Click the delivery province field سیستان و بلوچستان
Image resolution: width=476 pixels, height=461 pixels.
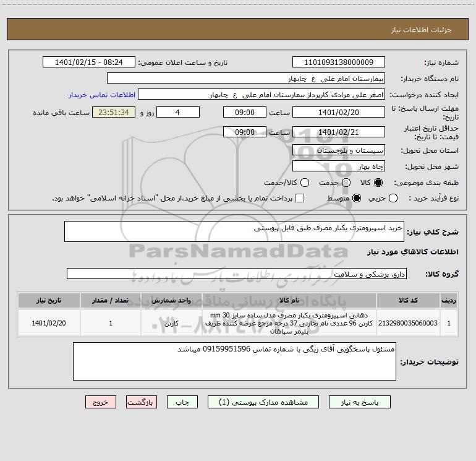tap(339, 150)
